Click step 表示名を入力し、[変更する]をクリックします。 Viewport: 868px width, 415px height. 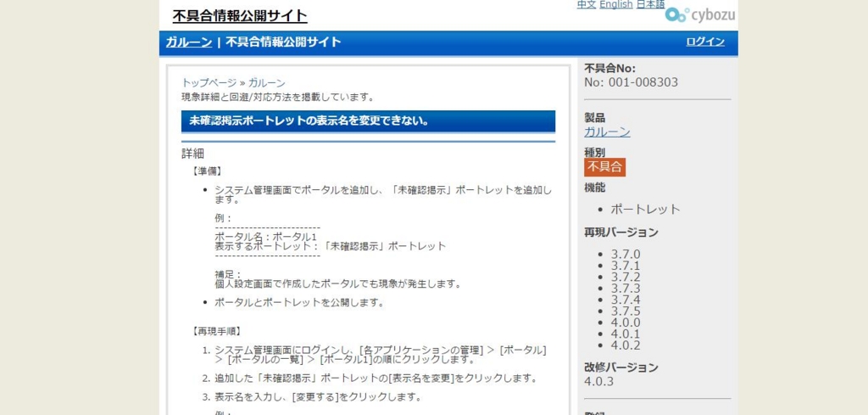click(x=319, y=397)
